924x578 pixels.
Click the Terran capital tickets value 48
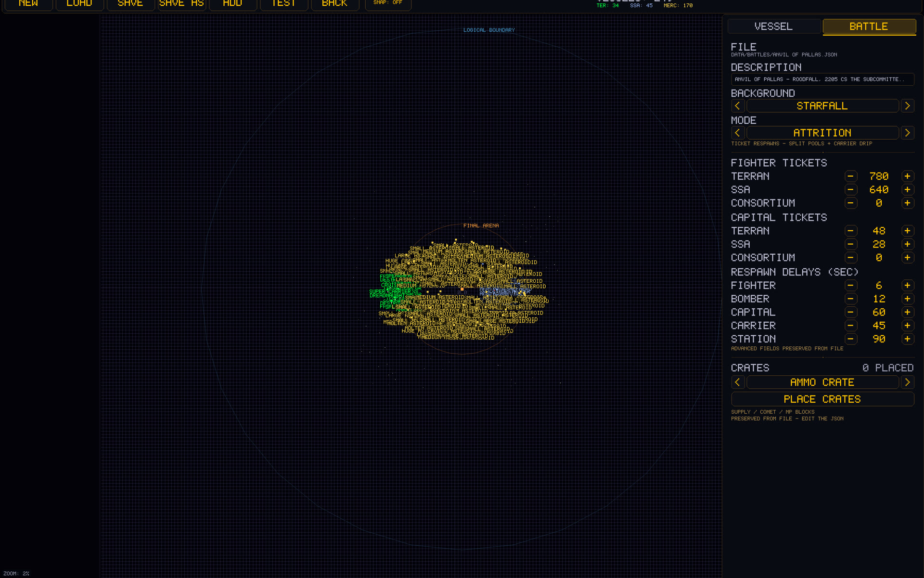point(879,231)
